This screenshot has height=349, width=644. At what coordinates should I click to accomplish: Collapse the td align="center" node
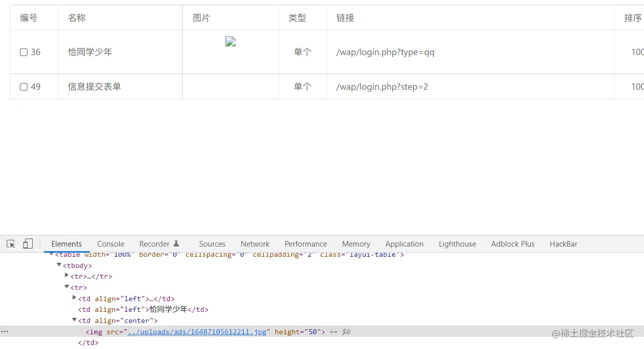click(74, 320)
